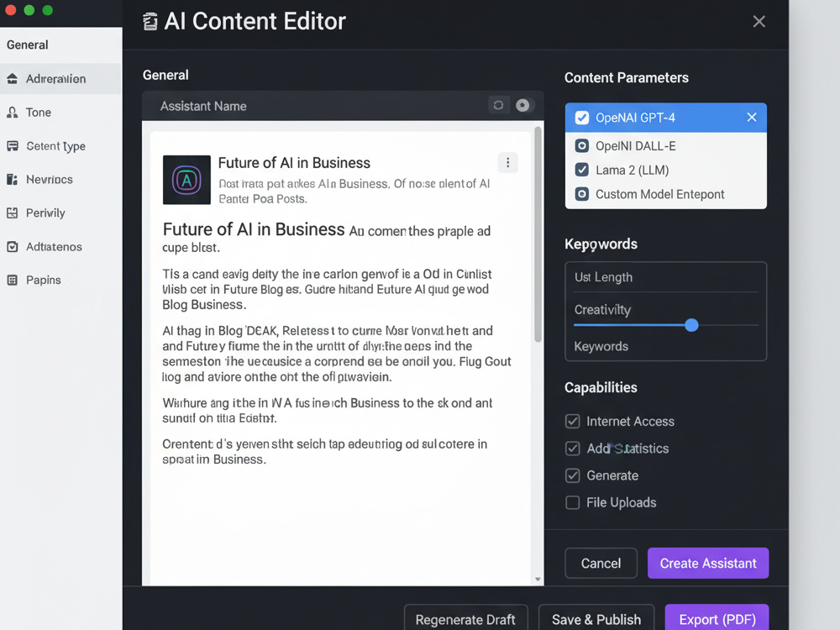This screenshot has height=630, width=840.
Task: Click the document vertical scrollbar thumb
Action: pyautogui.click(x=538, y=234)
